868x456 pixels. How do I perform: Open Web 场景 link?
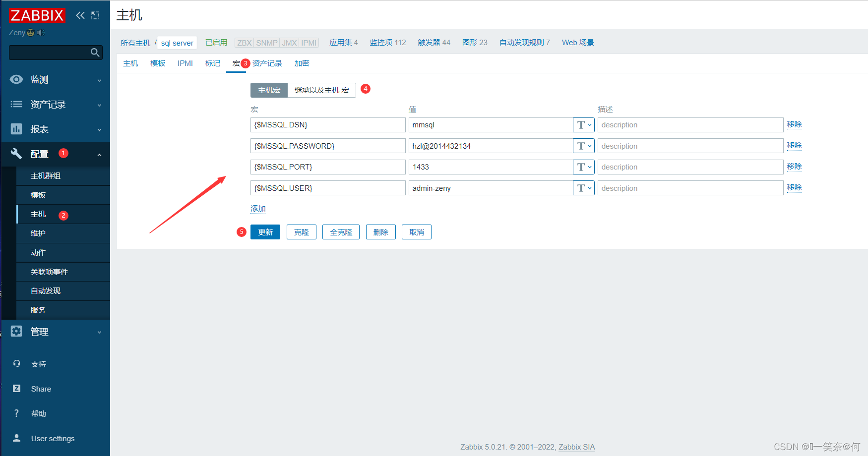coord(578,43)
